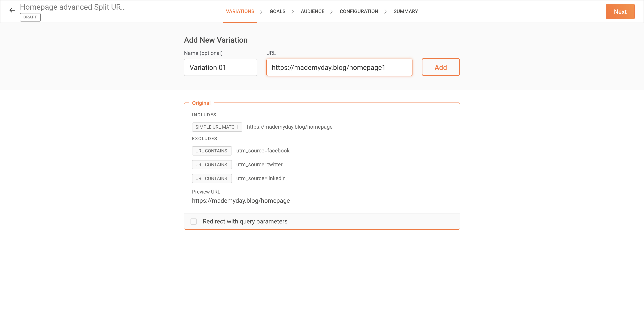Enable Redirect with query parameters checkbox
The image size is (644, 330).
194,221
